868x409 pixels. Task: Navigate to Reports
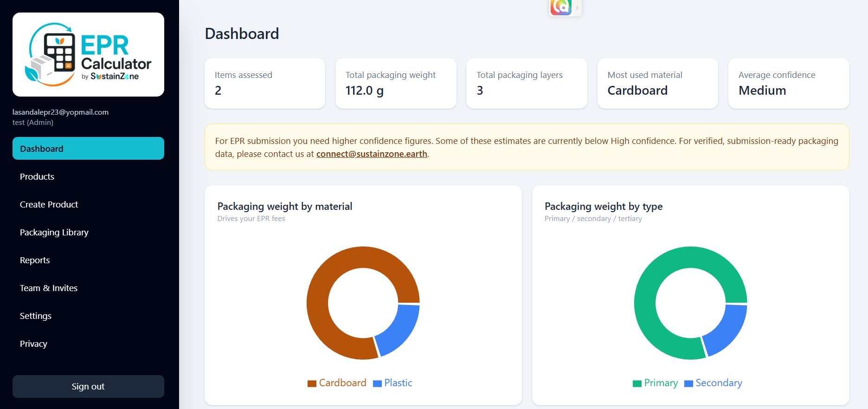pyautogui.click(x=88, y=260)
